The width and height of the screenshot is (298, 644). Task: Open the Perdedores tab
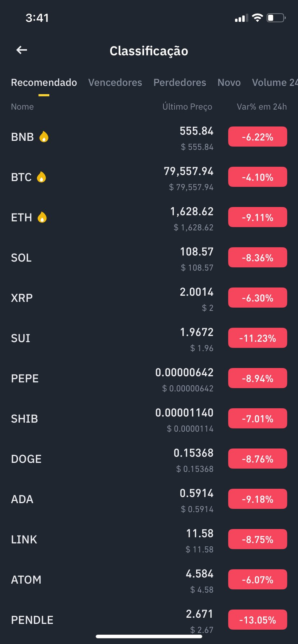pyautogui.click(x=180, y=83)
